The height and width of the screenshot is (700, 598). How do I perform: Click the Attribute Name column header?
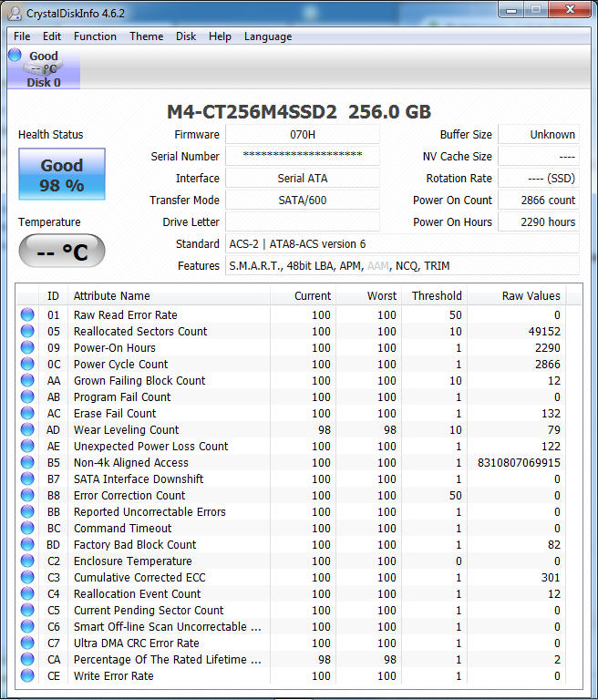click(x=169, y=295)
